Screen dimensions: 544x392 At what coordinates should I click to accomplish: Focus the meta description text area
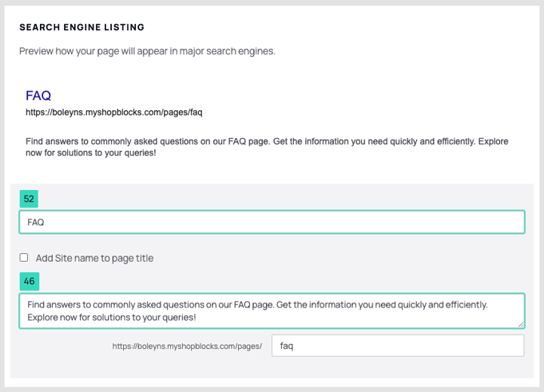(x=272, y=311)
